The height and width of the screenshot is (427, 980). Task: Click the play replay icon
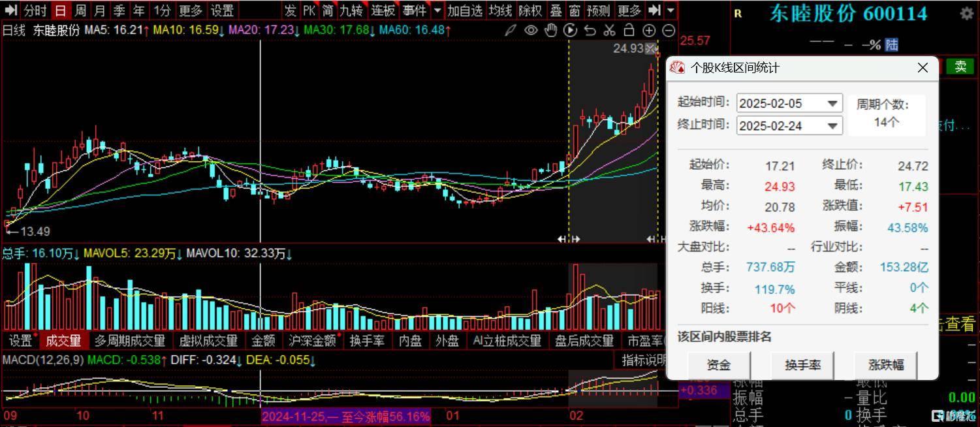pyautogui.click(x=570, y=30)
